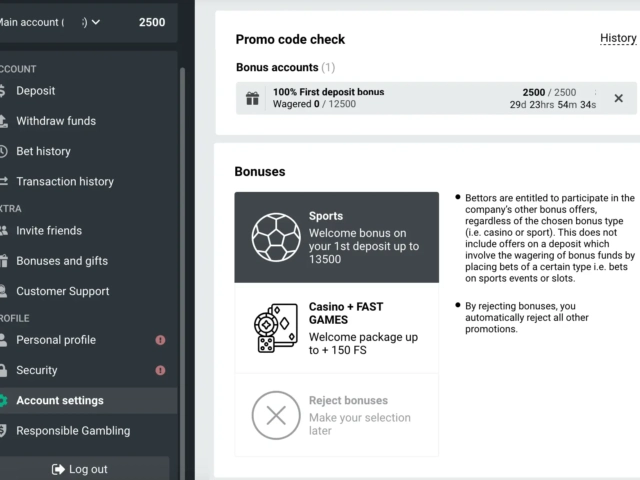Screen dimensions: 640x480
Task: Click the gift icon of the first deposit bonus
Action: click(252, 98)
